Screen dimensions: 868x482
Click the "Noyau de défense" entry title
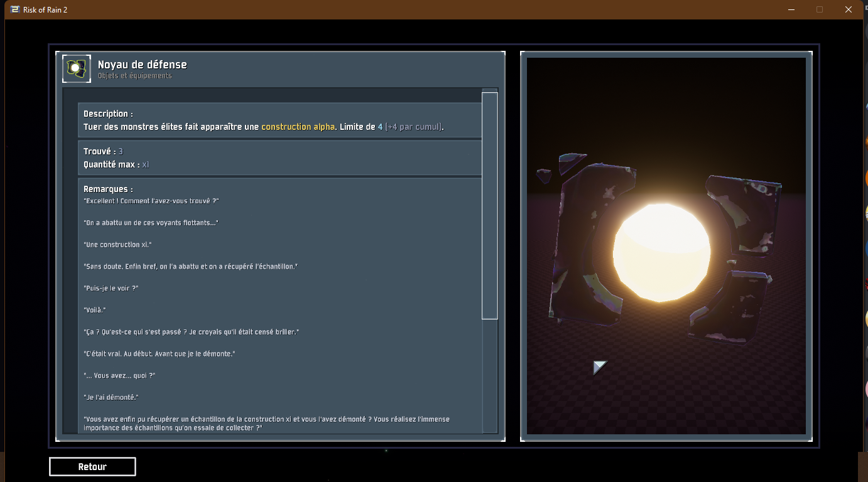(x=142, y=65)
